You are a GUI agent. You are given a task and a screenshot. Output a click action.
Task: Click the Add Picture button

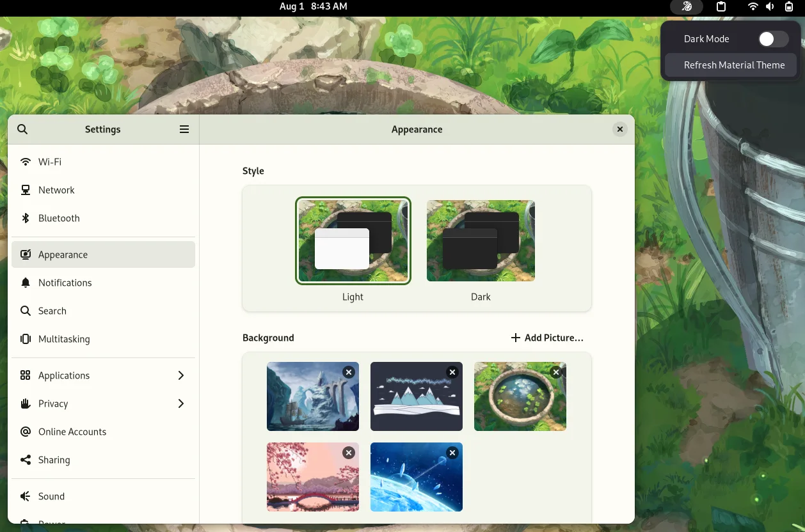pos(547,338)
